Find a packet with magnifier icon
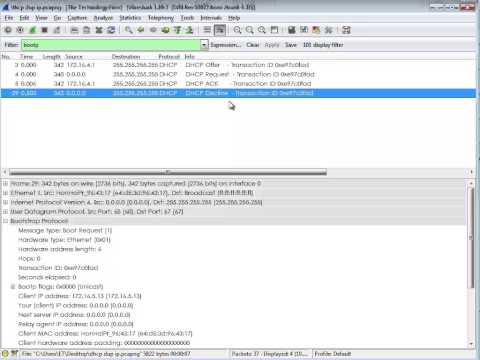 [x=129, y=30]
